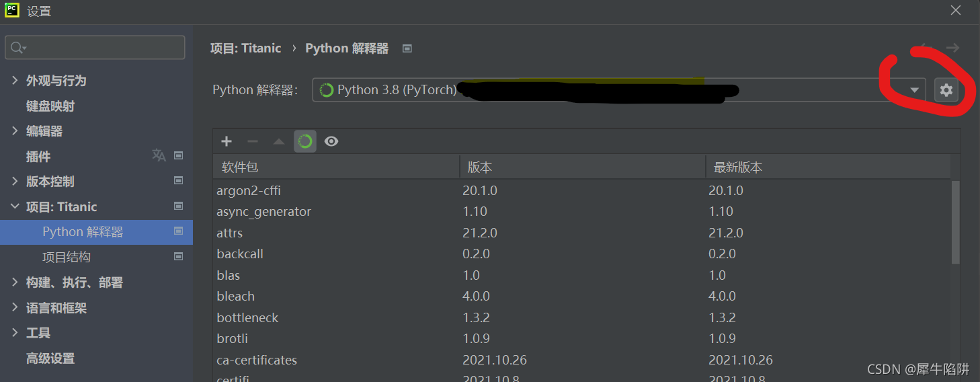
Task: Expand the 编辑器 section
Action: pos(15,130)
